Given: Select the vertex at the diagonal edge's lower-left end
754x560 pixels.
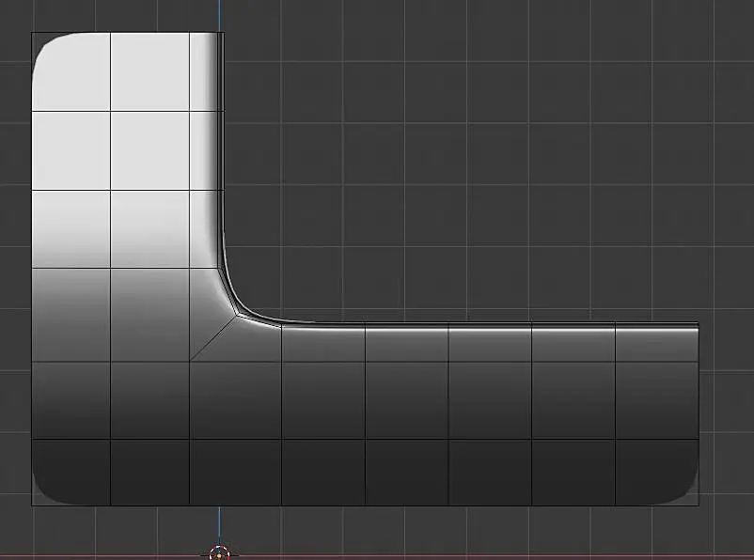Looking at the screenshot, I should [190, 361].
